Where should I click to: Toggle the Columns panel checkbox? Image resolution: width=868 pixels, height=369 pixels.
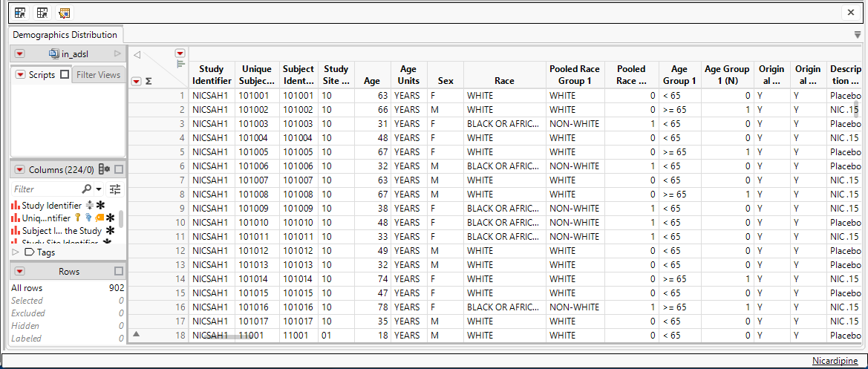pyautogui.click(x=119, y=170)
